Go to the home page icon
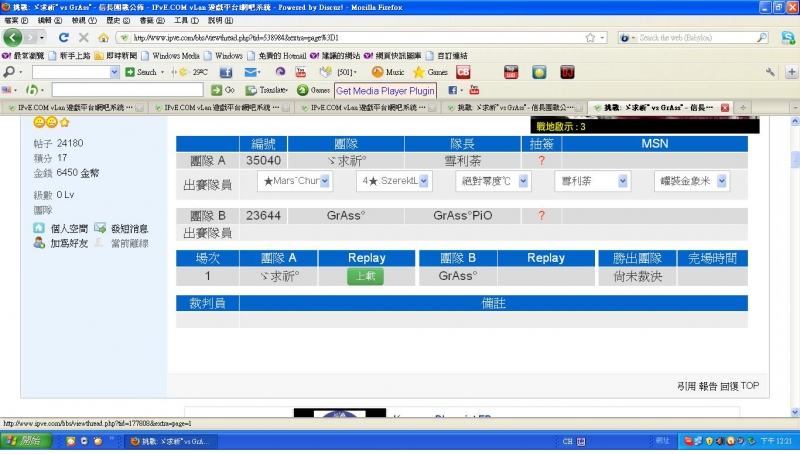800x454 pixels. click(104, 38)
